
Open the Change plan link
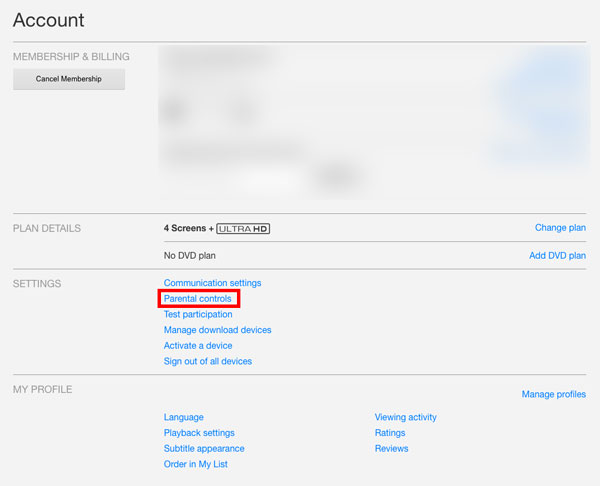(x=560, y=228)
